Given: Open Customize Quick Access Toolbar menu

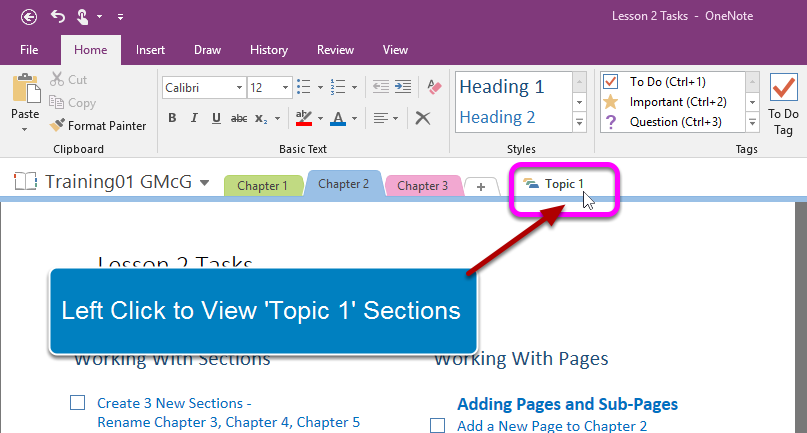Looking at the screenshot, I should [120, 17].
